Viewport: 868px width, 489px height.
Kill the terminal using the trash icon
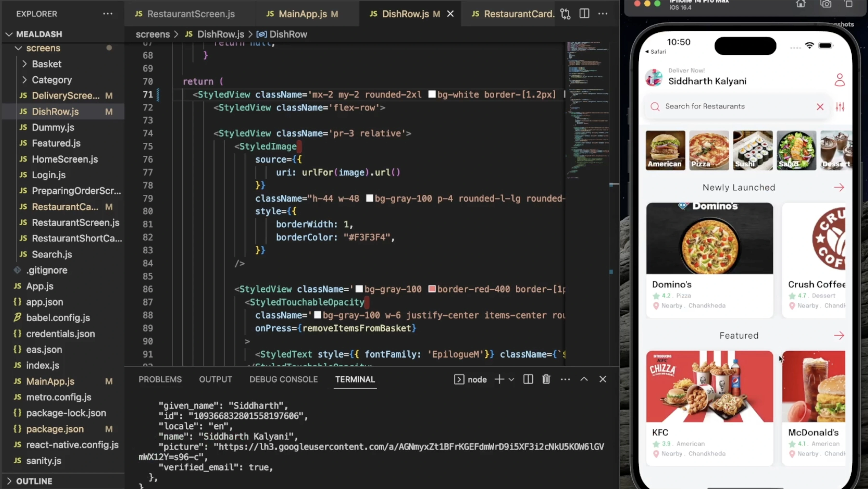pyautogui.click(x=546, y=379)
